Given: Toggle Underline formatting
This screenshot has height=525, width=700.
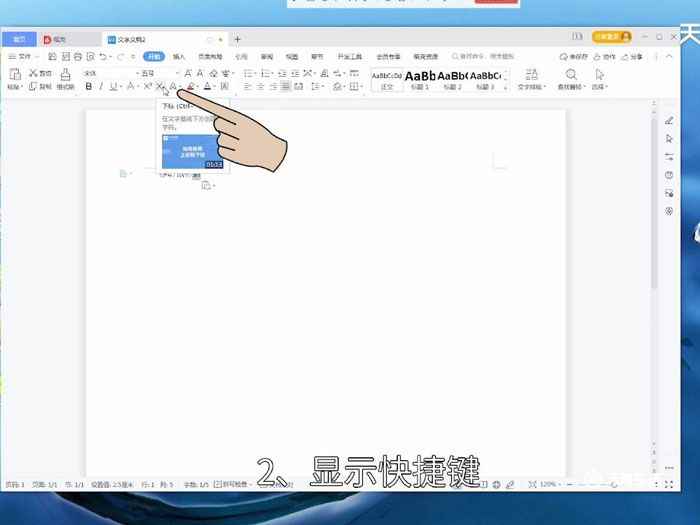Looking at the screenshot, I should (x=113, y=86).
